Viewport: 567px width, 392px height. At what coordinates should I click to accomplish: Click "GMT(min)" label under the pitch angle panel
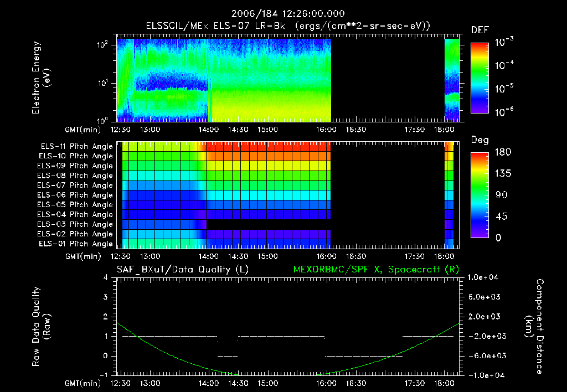tap(83, 256)
